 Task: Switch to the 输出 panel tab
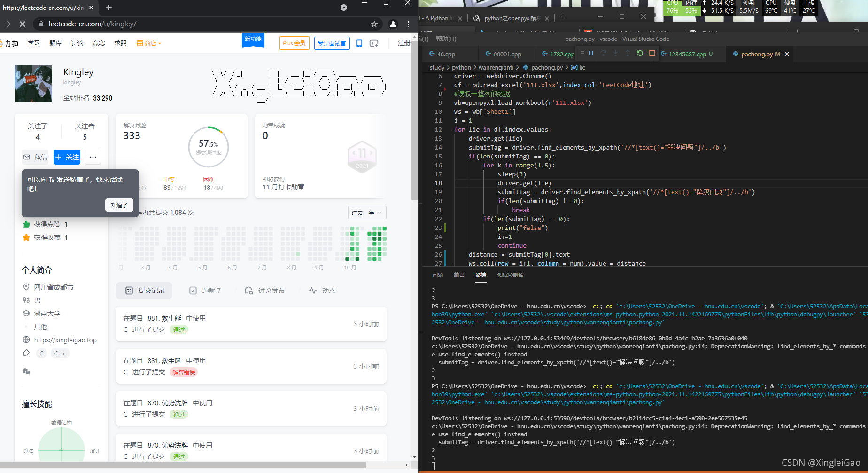459,275
